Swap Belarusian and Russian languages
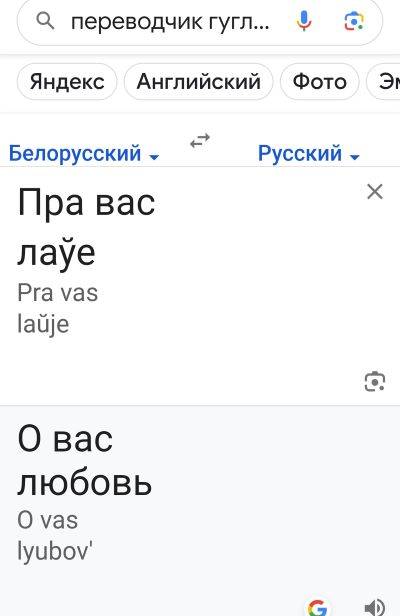This screenshot has height=616, width=400. pos(200,140)
